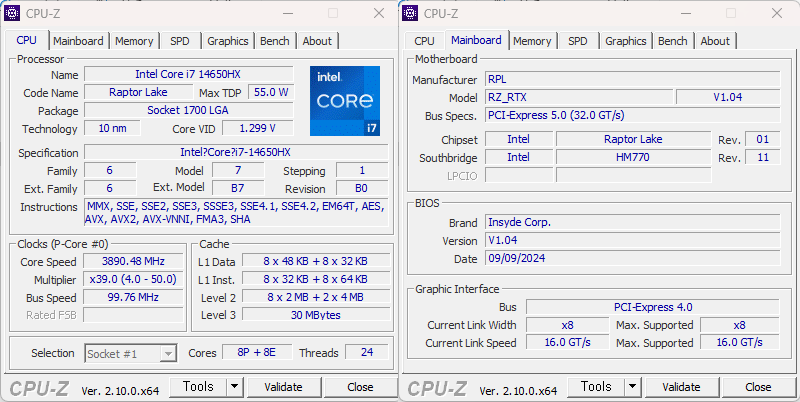Click the empty LPCIO vendor field
Screen dimensions: 800x402
click(519, 175)
